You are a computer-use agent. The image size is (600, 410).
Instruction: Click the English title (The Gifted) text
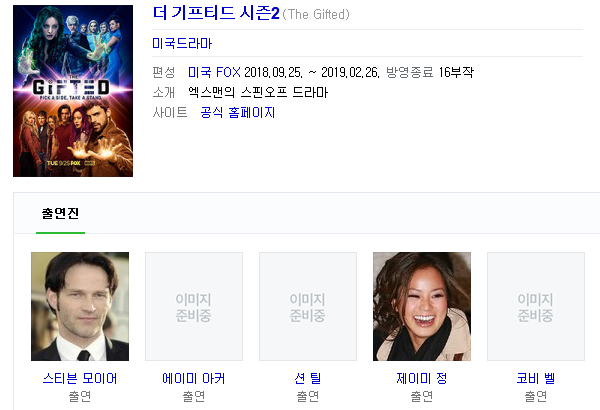tap(316, 15)
